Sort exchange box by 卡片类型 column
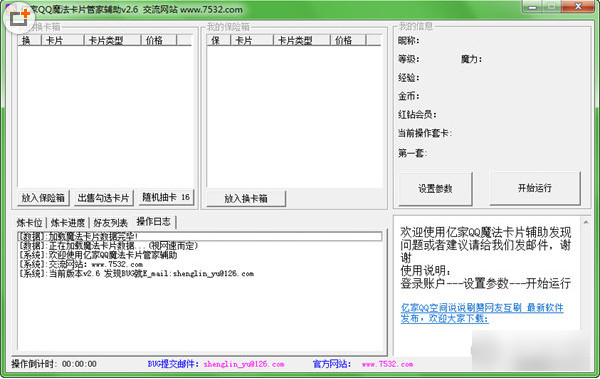 112,40
